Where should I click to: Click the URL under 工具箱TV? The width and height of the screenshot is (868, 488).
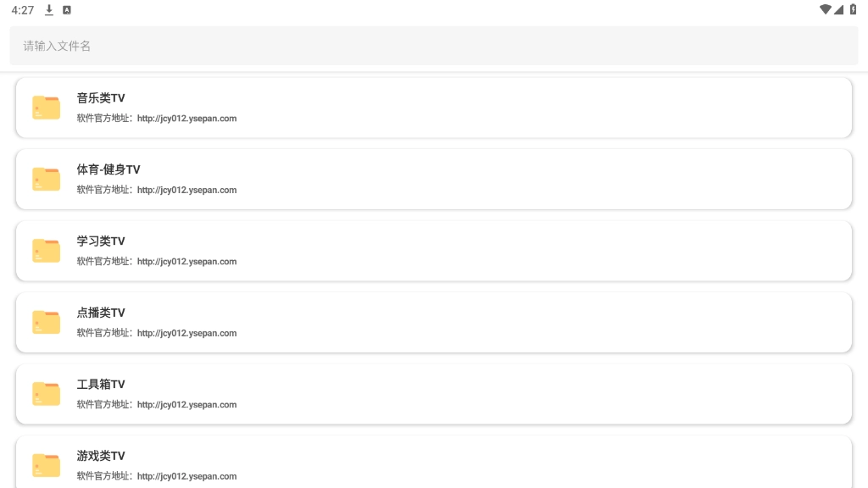point(186,405)
